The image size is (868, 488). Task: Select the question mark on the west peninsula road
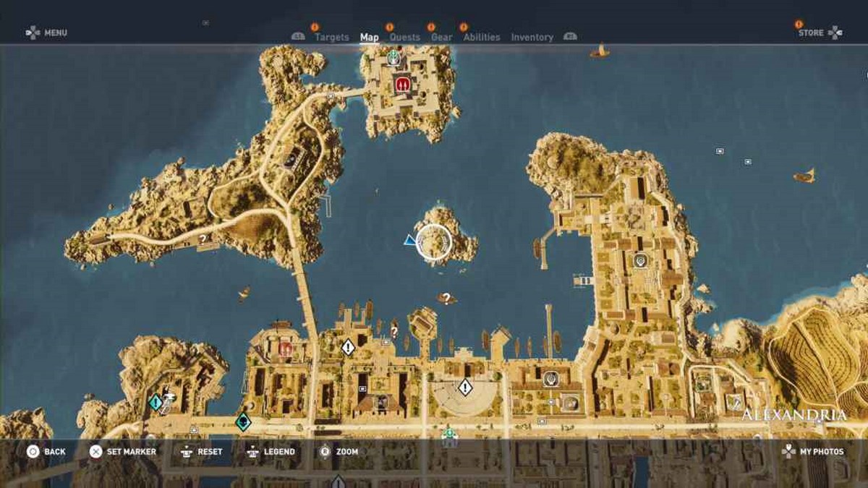pyautogui.click(x=203, y=238)
